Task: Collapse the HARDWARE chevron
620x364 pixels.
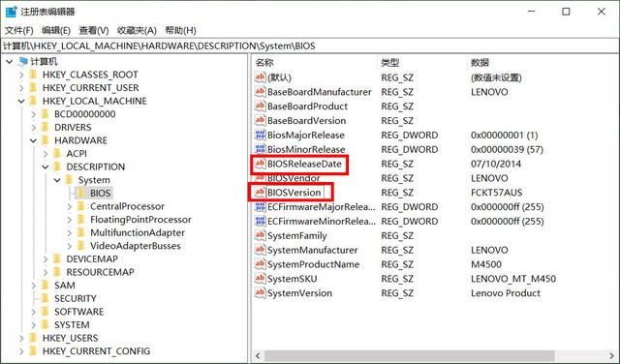Action: pyautogui.click(x=34, y=140)
